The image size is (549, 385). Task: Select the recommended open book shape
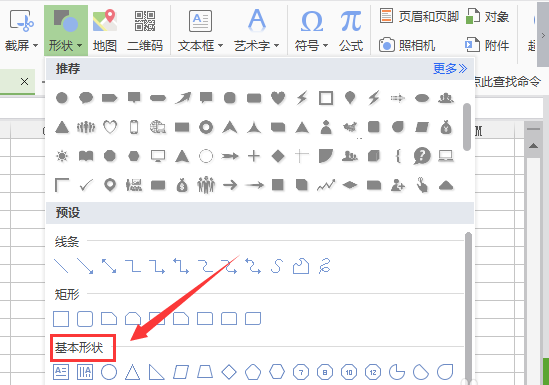click(86, 156)
